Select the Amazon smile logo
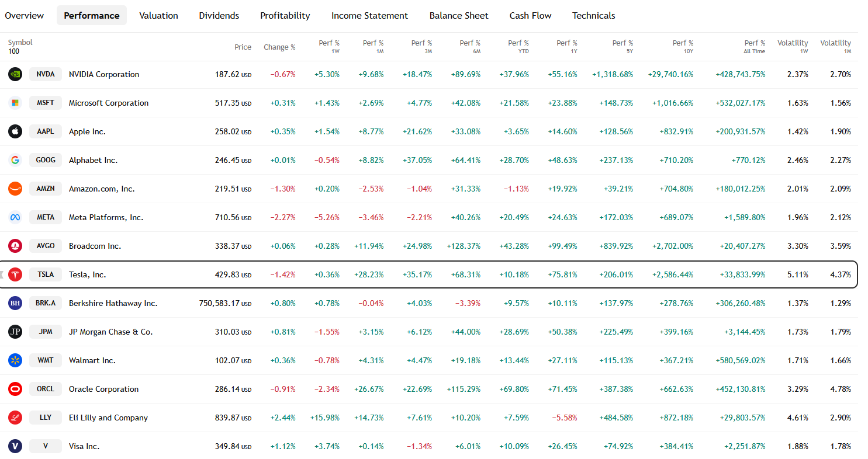This screenshot has height=459, width=868. coord(15,188)
